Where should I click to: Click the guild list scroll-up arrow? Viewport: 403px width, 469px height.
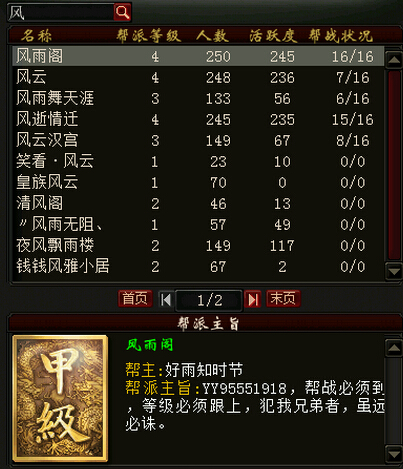point(394,60)
